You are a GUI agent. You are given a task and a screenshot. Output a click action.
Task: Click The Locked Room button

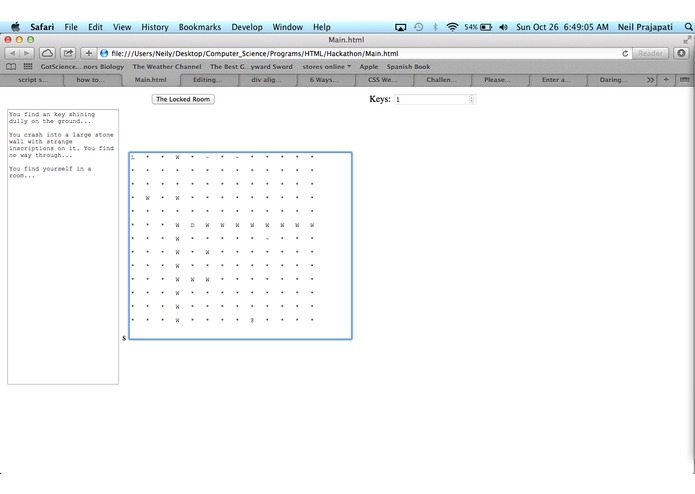pos(183,99)
